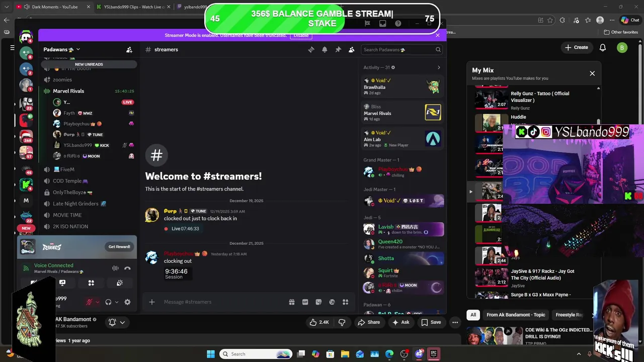Disconnect from the voice channel

tap(127, 268)
